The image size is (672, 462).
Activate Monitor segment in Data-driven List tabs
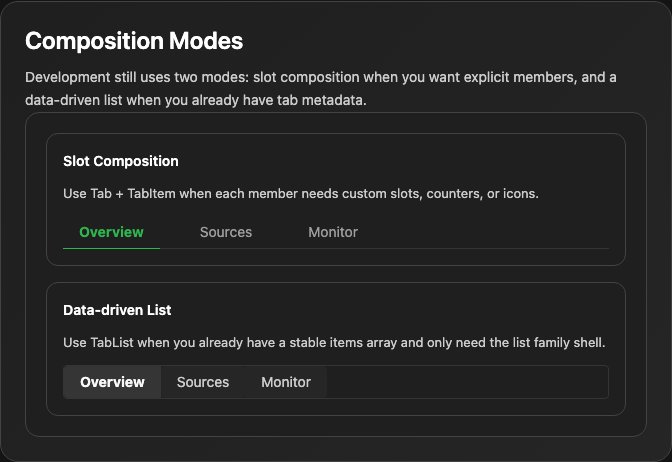tap(286, 382)
